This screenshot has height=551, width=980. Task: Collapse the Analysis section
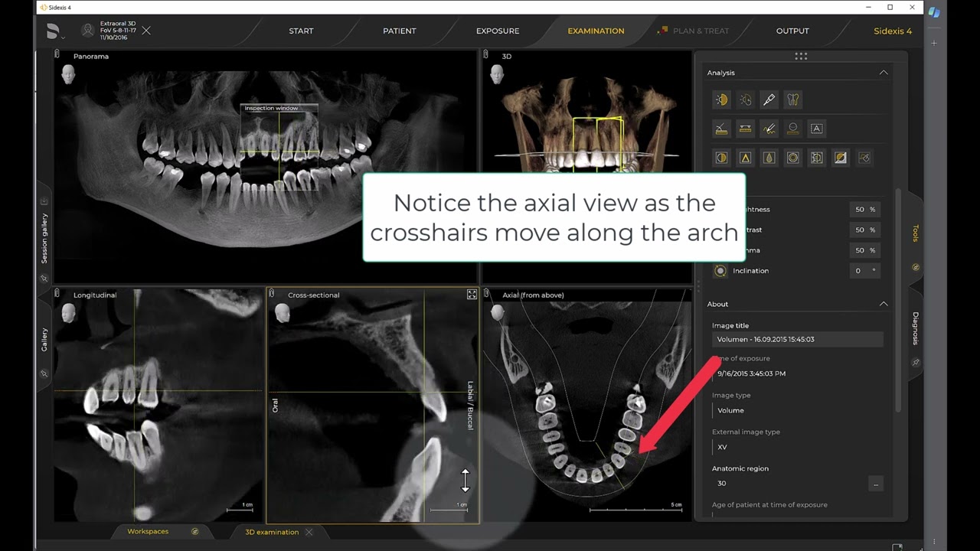tap(884, 73)
